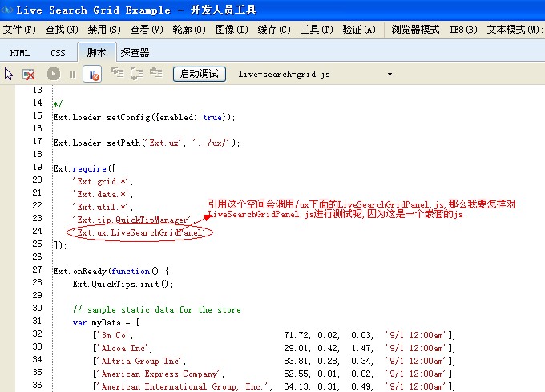Click the 启动调试 start debugging button
545x392 pixels.
click(200, 74)
